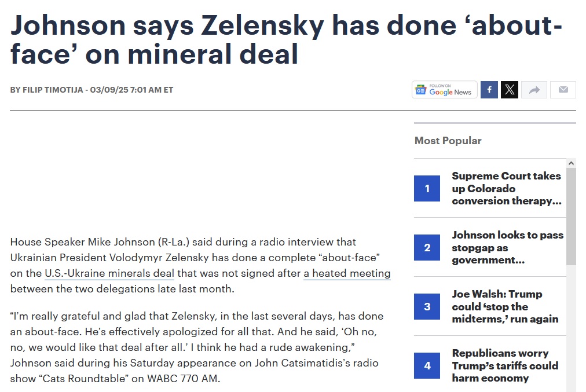
Task: Share the article on Facebook
Action: (x=489, y=90)
